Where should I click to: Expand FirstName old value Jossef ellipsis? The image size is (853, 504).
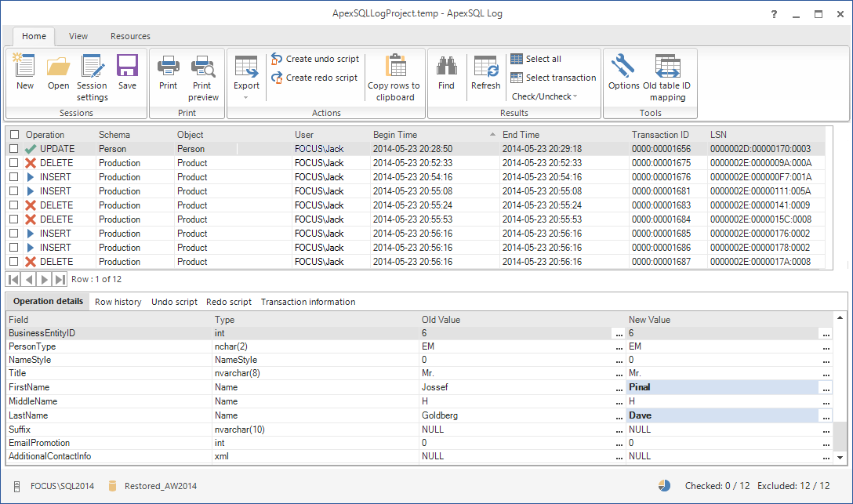[619, 388]
